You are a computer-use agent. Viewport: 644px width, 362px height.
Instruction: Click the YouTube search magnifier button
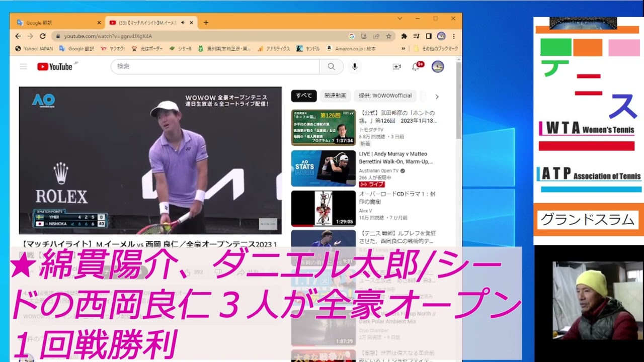pyautogui.click(x=331, y=66)
